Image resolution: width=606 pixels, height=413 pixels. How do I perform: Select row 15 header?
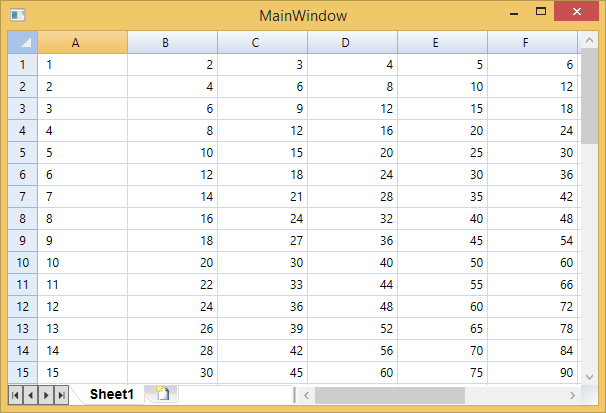click(23, 372)
